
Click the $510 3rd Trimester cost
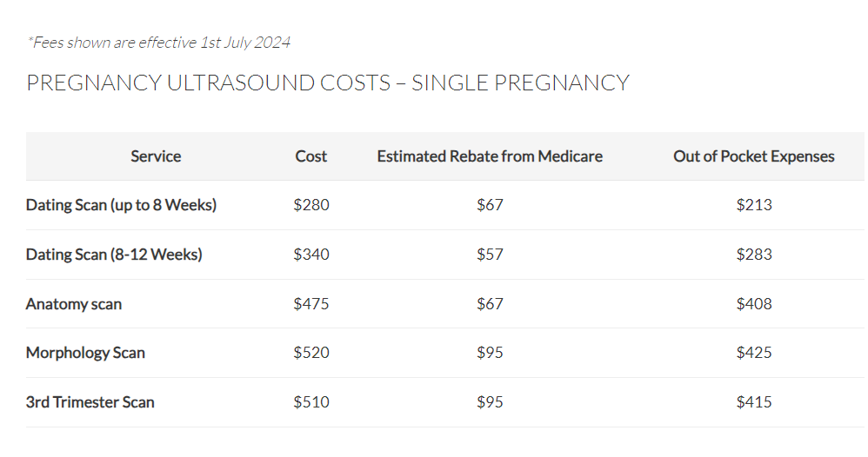point(311,402)
